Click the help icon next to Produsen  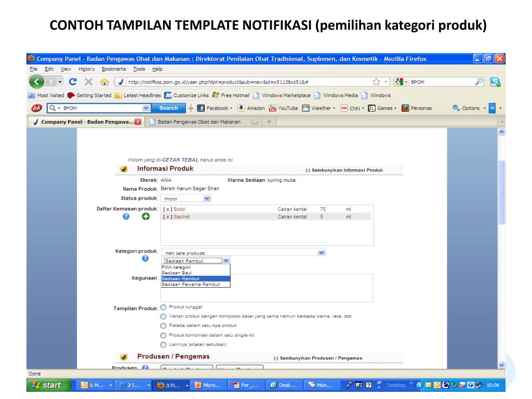145,367
